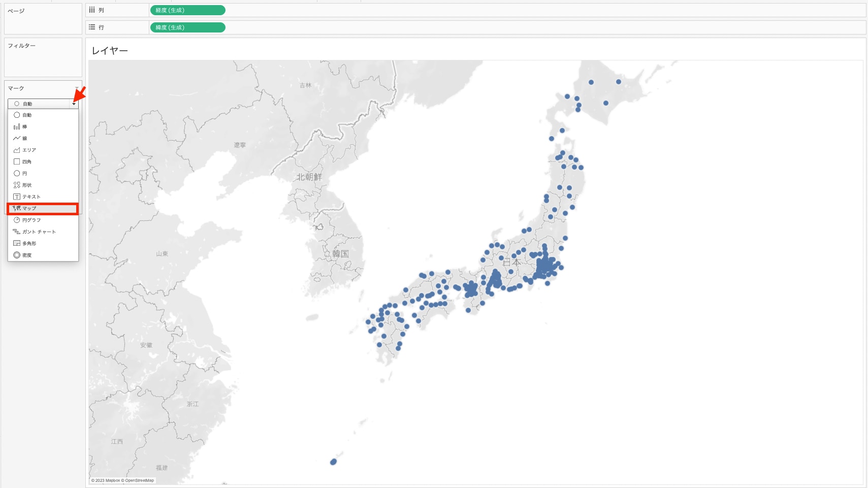Click the 経度(生成) pill in columns

[187, 10]
